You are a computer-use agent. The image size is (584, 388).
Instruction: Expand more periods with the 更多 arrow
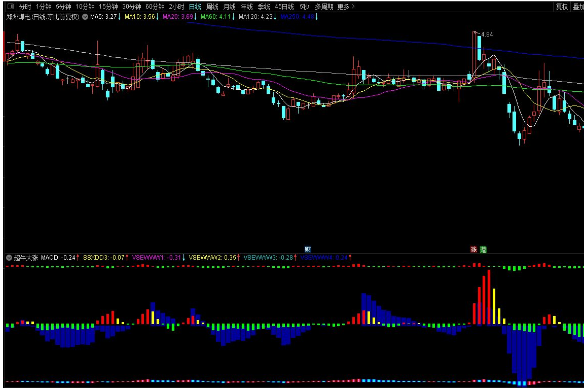click(346, 7)
